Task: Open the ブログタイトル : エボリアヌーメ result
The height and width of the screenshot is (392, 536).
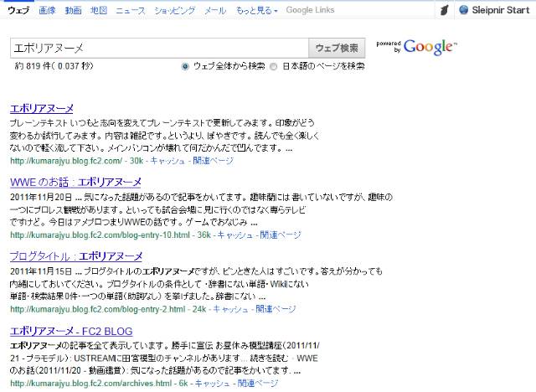Action: [76, 256]
